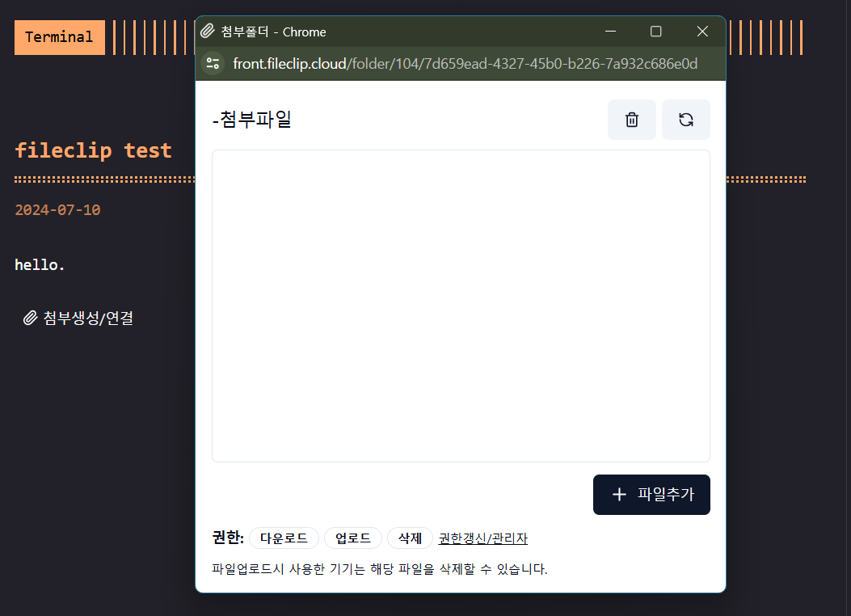Open site permissions icon in the address bar
The image size is (851, 616).
tap(212, 63)
